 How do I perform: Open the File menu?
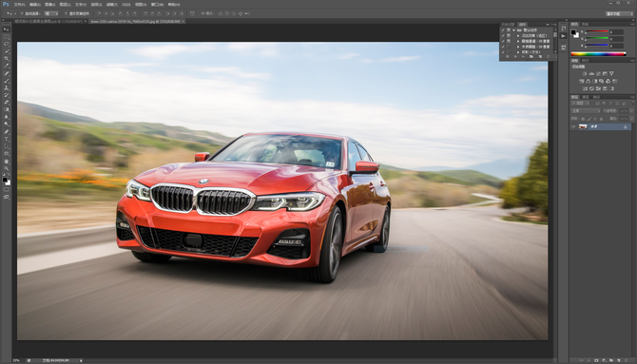19,5
